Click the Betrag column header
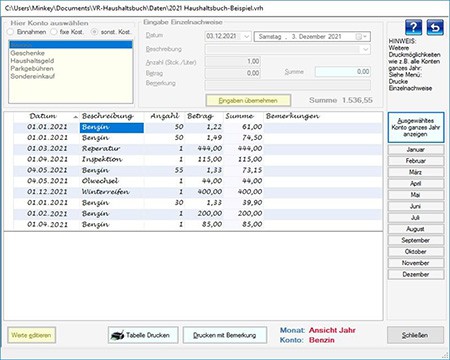 click(x=204, y=116)
